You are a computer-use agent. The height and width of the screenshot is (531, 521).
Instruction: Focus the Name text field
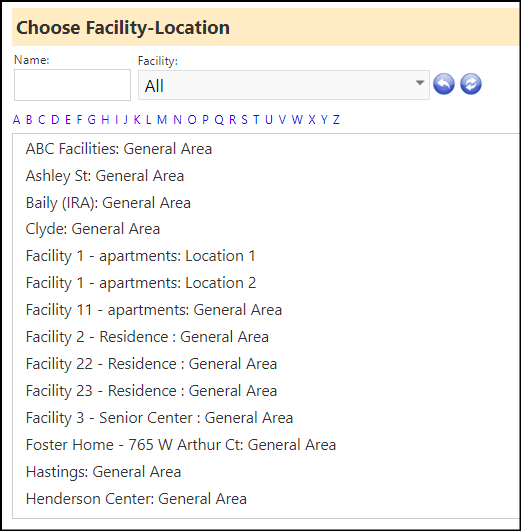(72, 85)
